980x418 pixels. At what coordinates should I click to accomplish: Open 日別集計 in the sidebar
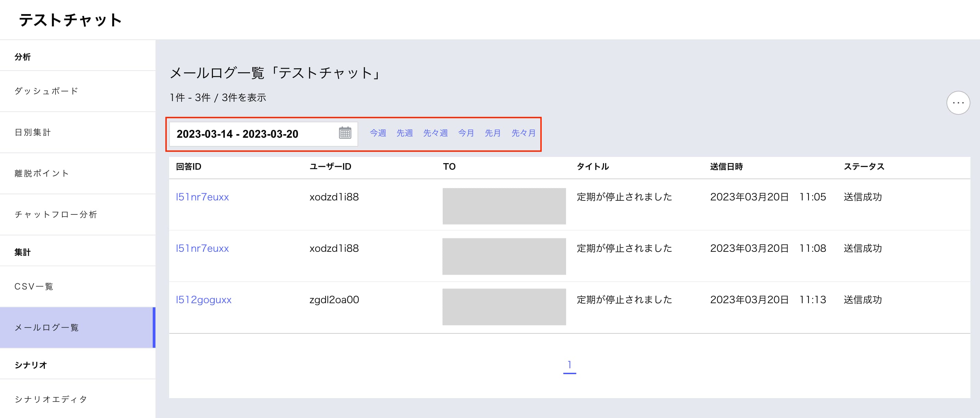(78, 132)
